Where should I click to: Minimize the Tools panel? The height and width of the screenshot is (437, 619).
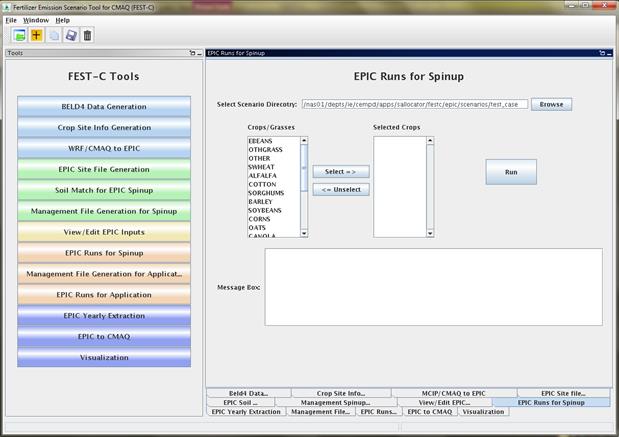point(199,53)
